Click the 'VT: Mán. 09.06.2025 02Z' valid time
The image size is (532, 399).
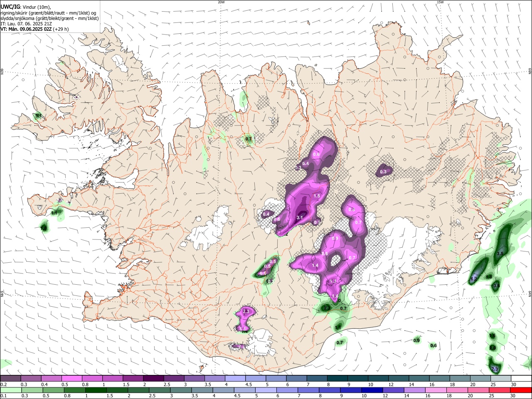click(x=26, y=29)
